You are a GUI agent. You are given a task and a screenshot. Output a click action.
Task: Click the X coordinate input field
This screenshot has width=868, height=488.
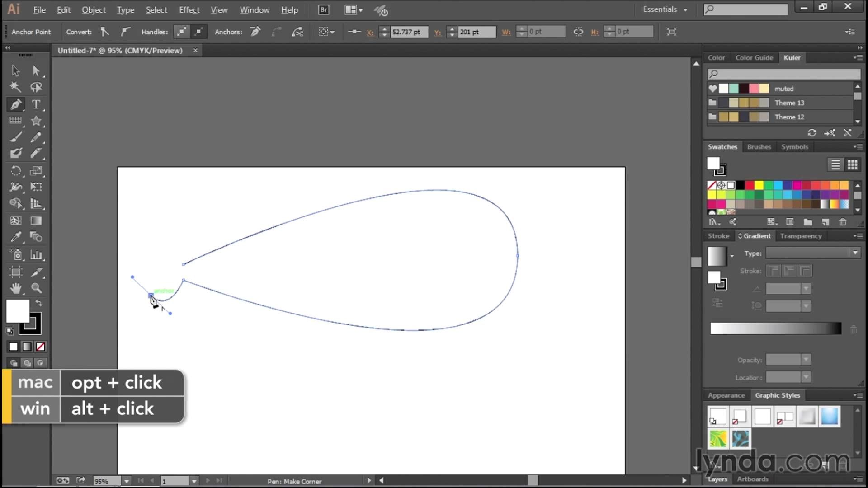408,32
